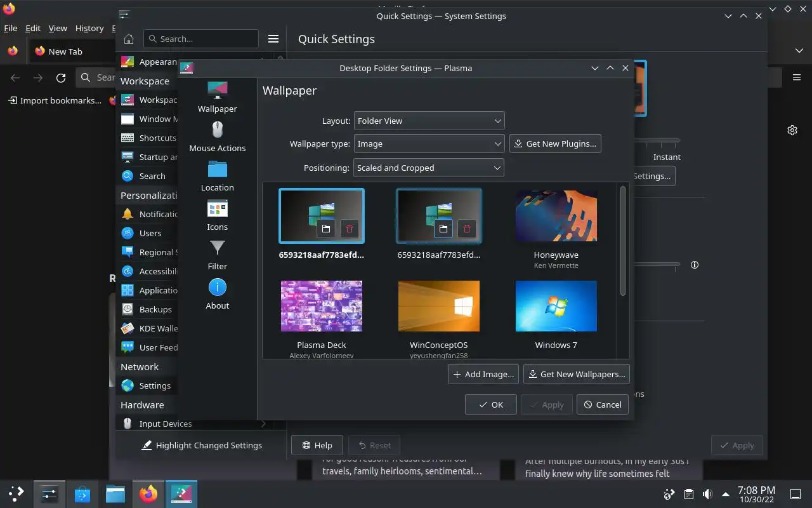
Task: Expand hidden system tray icons
Action: tap(726, 494)
